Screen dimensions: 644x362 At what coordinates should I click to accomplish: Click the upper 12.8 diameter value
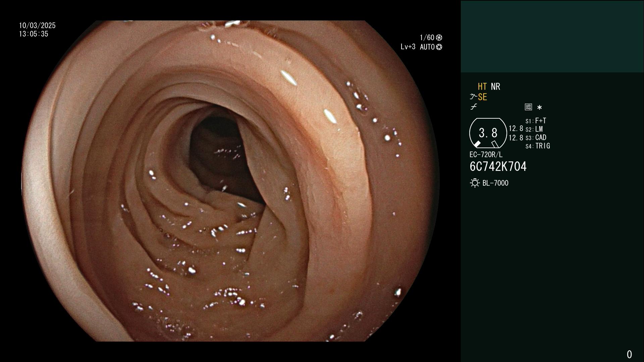pos(516,128)
